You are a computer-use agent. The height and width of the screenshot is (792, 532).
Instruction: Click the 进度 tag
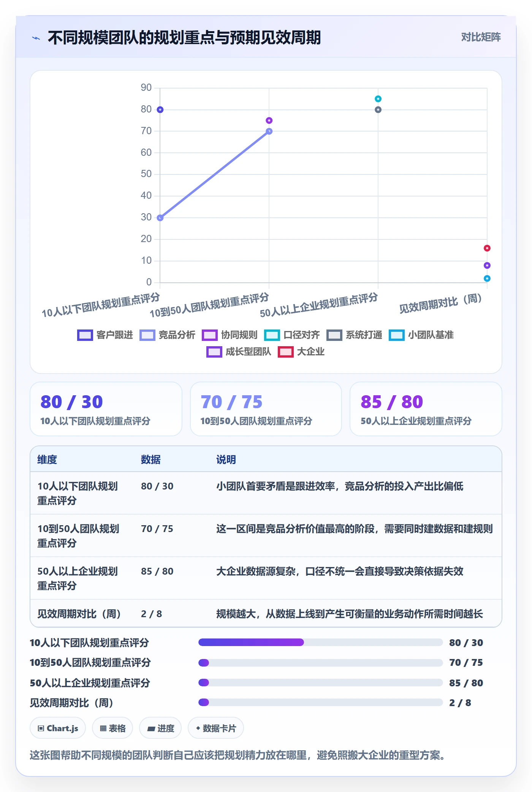(x=160, y=728)
